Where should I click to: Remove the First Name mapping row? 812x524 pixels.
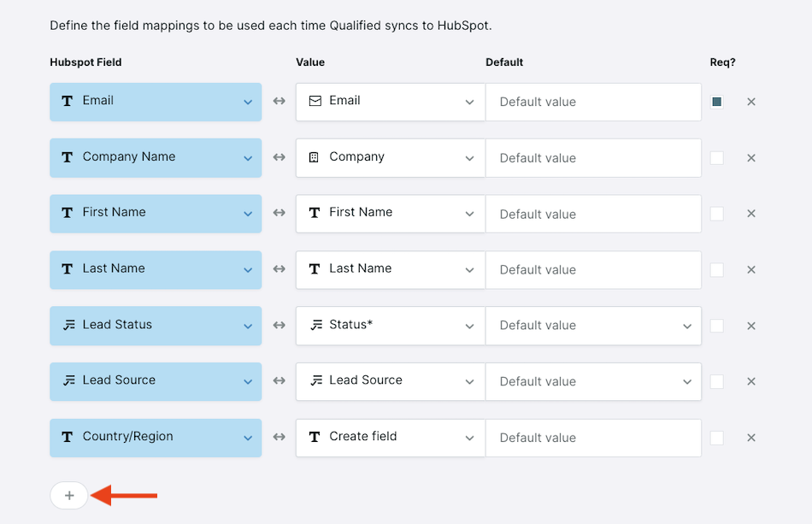click(x=751, y=214)
